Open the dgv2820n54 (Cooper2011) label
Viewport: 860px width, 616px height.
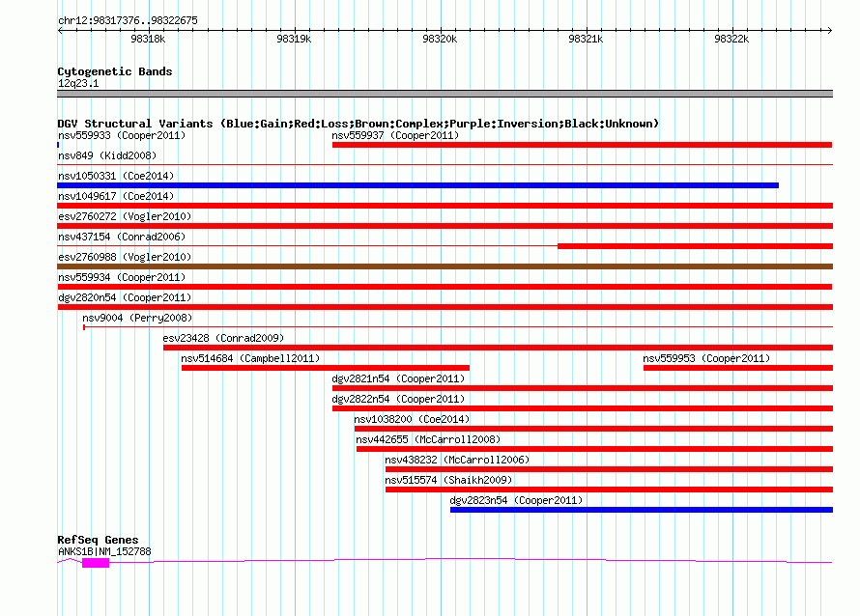point(125,297)
